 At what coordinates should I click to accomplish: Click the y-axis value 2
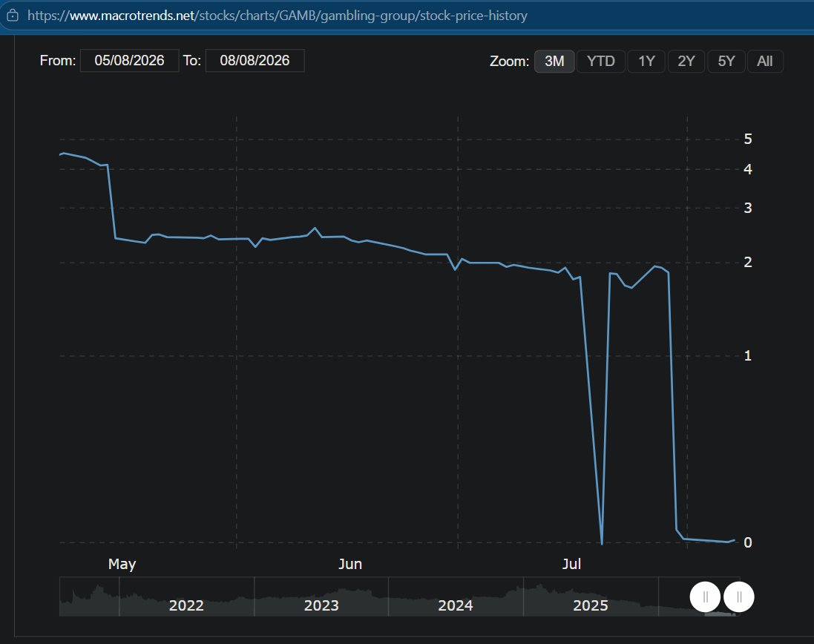(747, 262)
